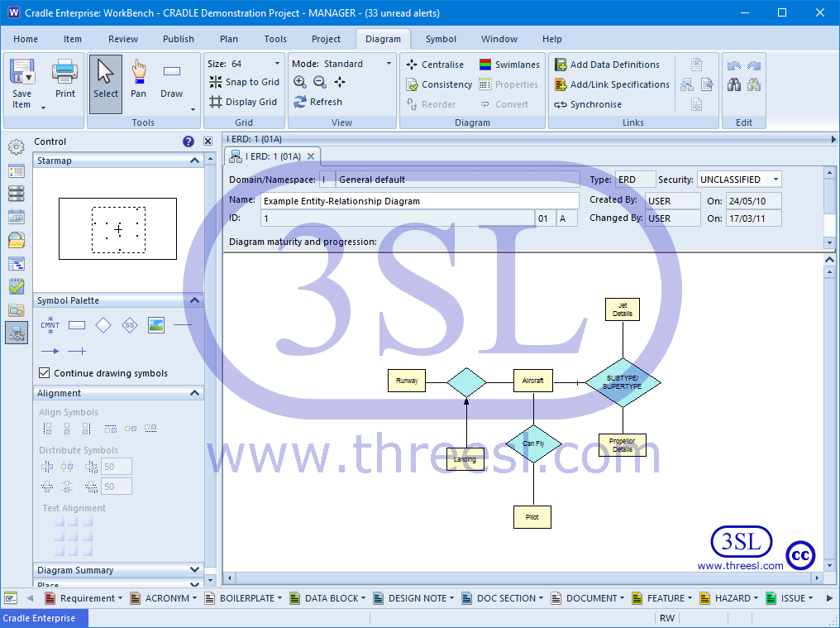Viewport: 840px width, 628px height.
Task: Click the Synchronise links button
Action: [x=588, y=104]
